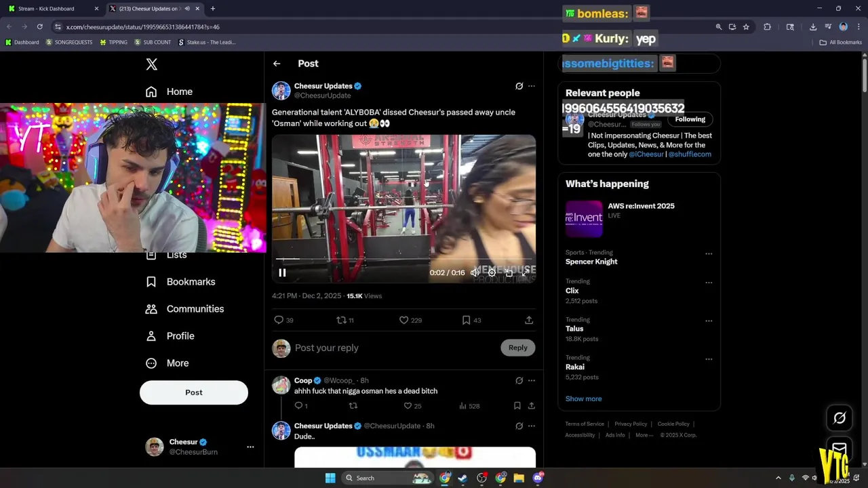Reply to post with 39 comments icon
868x488 pixels.
(279, 320)
